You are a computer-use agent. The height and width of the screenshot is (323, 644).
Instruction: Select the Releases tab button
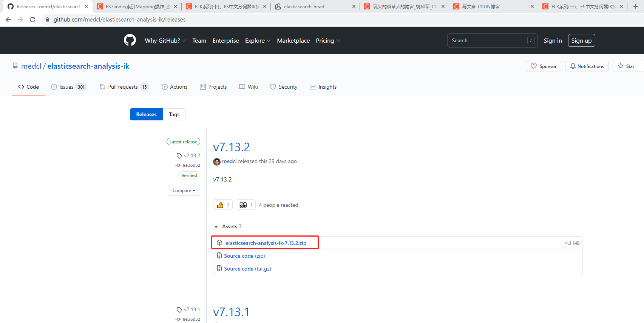click(x=146, y=114)
